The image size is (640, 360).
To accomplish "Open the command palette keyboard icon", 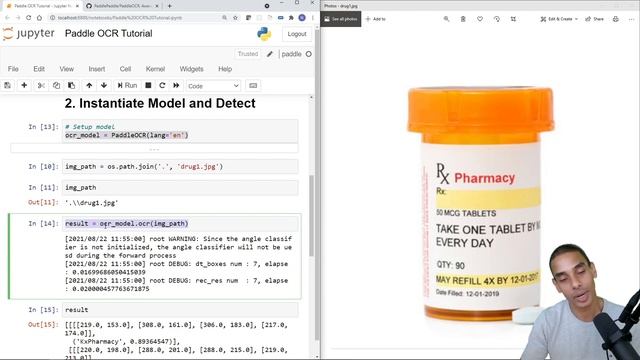I will coord(253,85).
